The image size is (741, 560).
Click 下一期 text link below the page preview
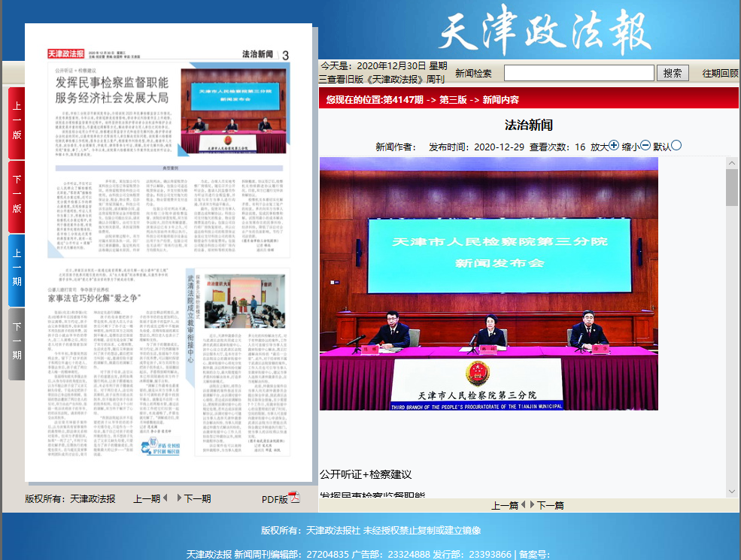click(197, 498)
